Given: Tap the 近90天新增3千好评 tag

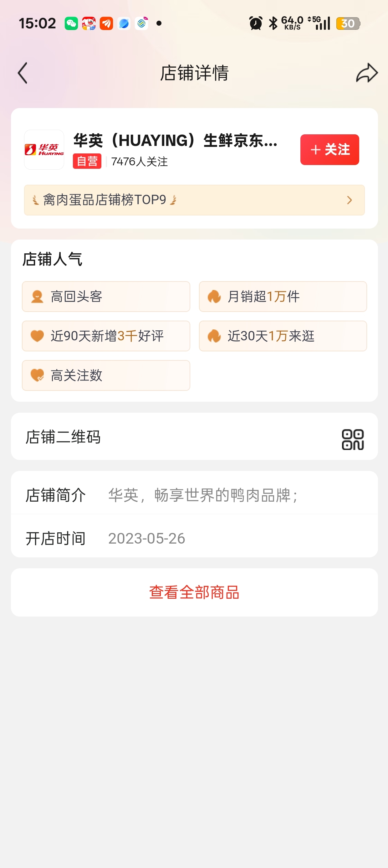Looking at the screenshot, I should 106,336.
